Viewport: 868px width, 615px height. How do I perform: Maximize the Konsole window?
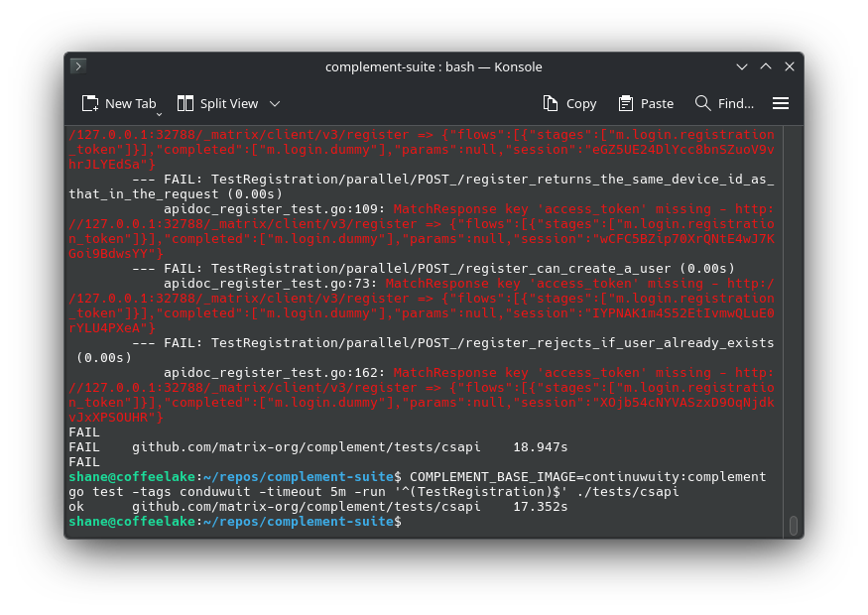tap(766, 66)
